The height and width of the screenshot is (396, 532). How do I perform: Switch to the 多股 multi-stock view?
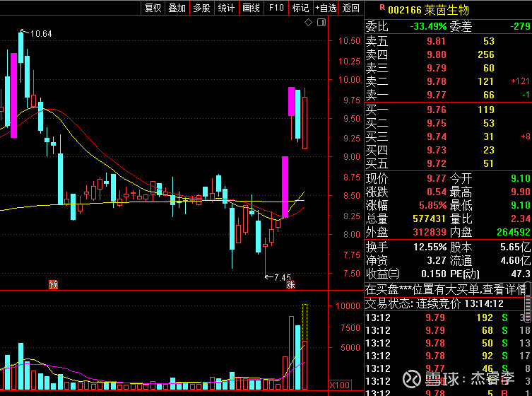click(x=201, y=8)
